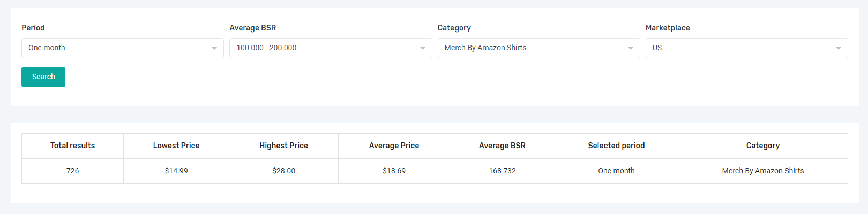Viewport: 868px width, 214px height.
Task: Click the Total results column header
Action: click(x=72, y=146)
